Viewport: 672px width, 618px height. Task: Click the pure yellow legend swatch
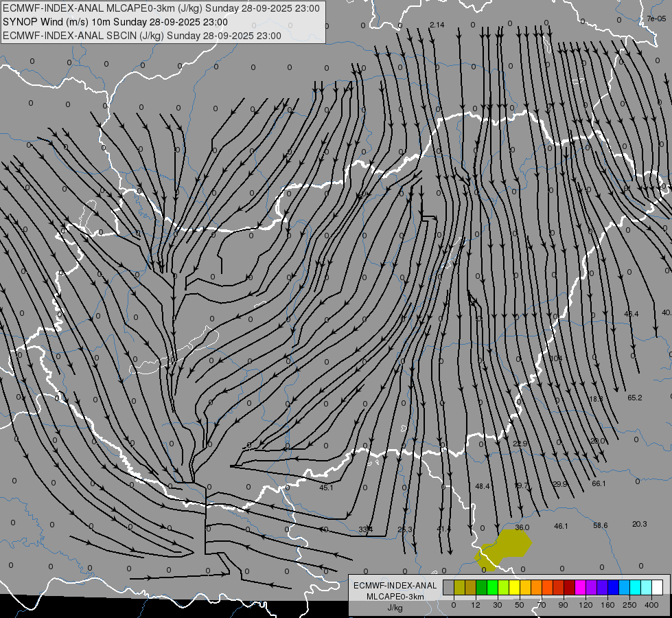pos(514,587)
